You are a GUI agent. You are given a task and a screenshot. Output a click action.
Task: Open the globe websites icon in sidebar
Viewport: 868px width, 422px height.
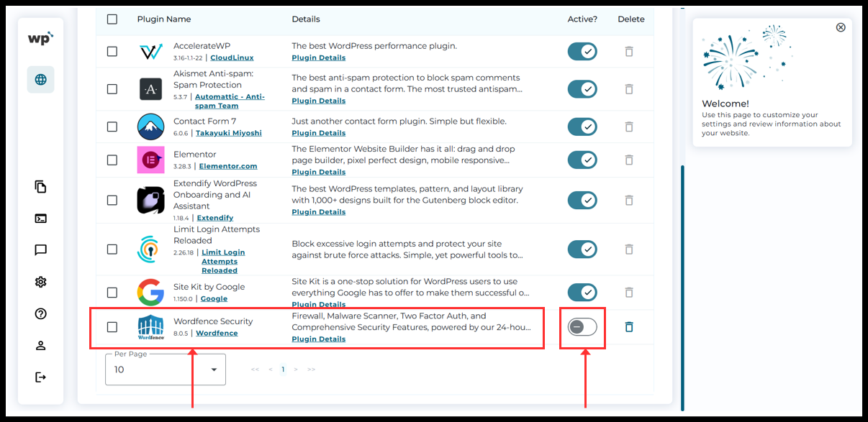(x=41, y=79)
